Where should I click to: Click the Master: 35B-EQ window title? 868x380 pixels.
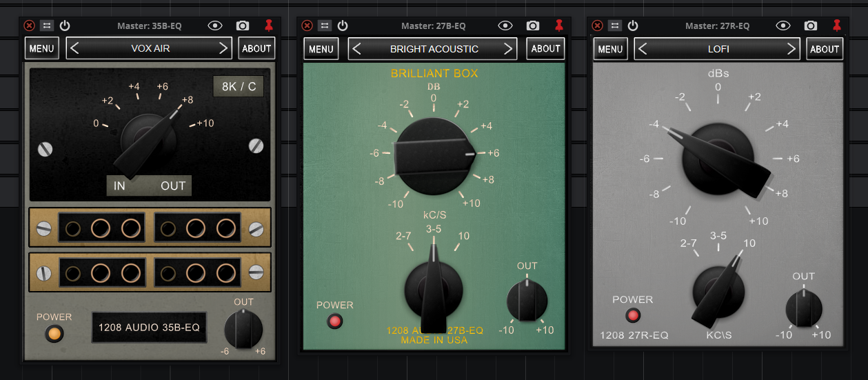point(150,26)
